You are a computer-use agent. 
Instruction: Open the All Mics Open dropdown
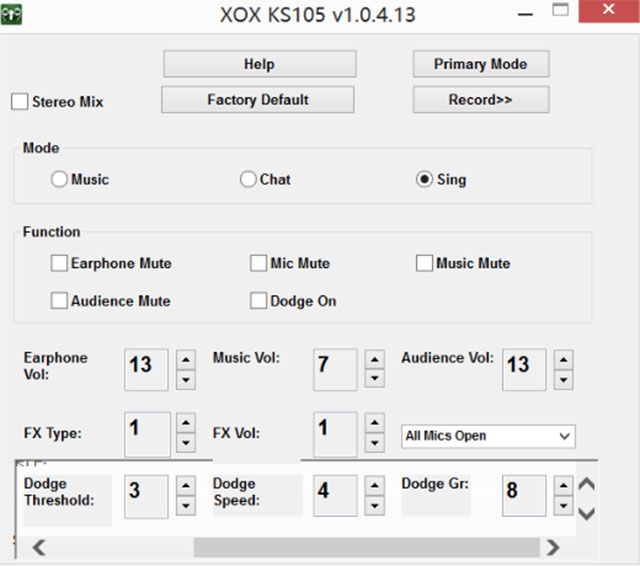click(488, 436)
